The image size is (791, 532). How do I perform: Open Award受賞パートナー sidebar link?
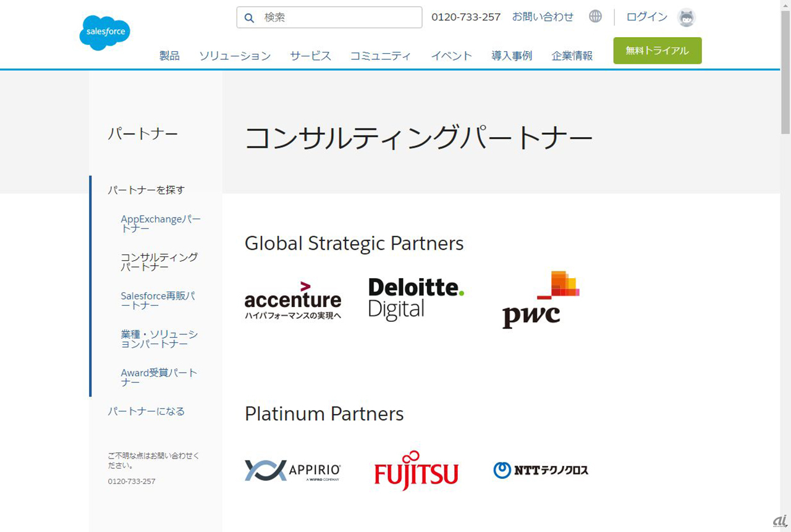coord(159,377)
